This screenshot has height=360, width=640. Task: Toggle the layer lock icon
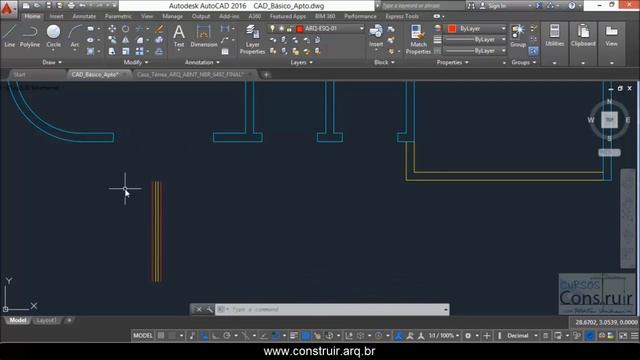click(289, 29)
